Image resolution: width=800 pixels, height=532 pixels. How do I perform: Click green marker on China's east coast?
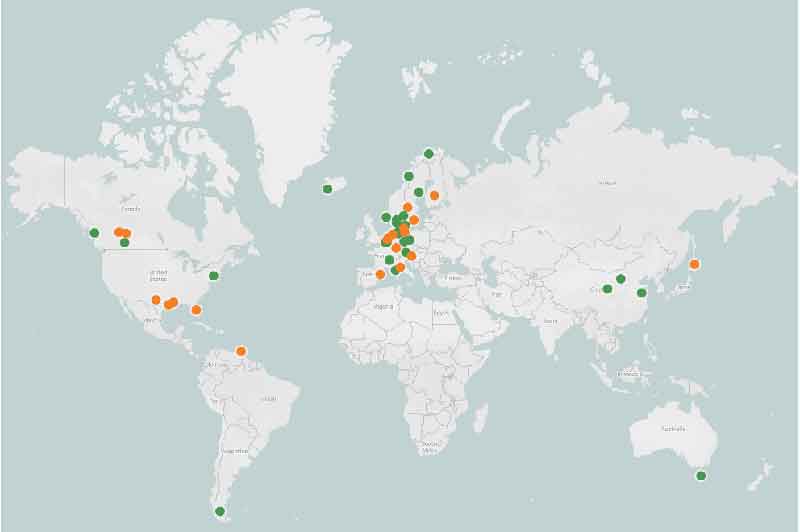tap(642, 293)
